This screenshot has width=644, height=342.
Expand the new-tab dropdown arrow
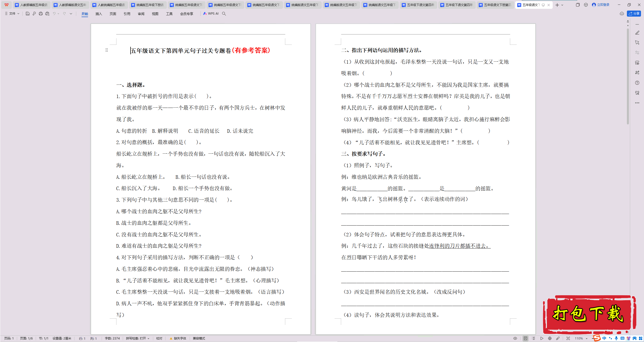pyautogui.click(x=562, y=5)
